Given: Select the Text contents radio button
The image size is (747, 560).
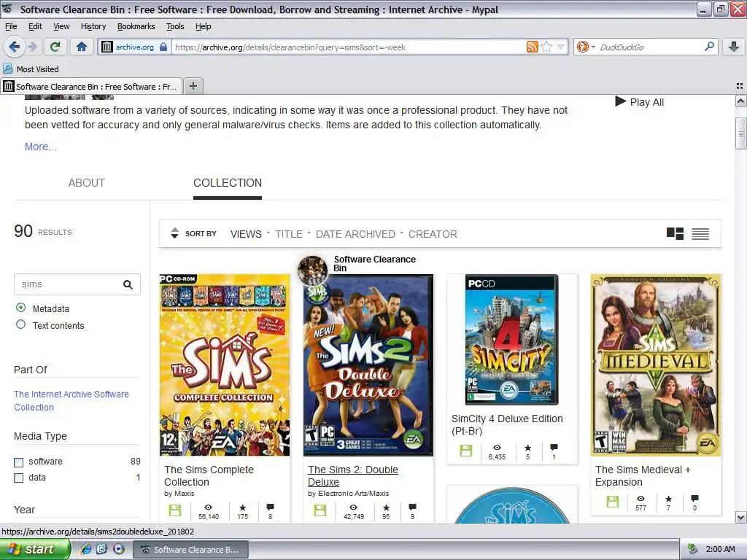Looking at the screenshot, I should pyautogui.click(x=20, y=324).
